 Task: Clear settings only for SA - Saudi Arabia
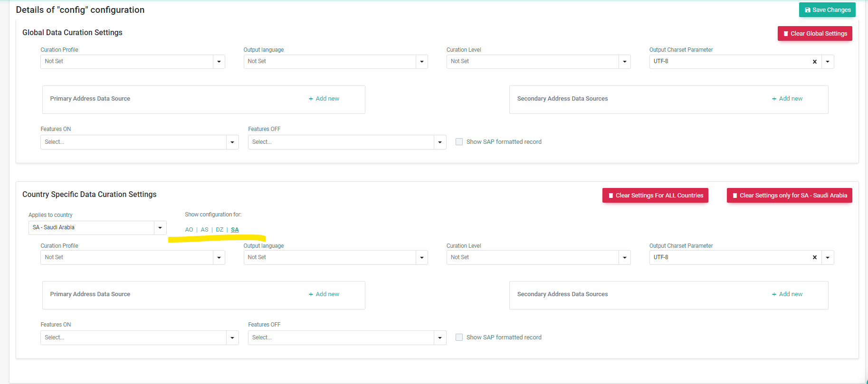tap(789, 196)
